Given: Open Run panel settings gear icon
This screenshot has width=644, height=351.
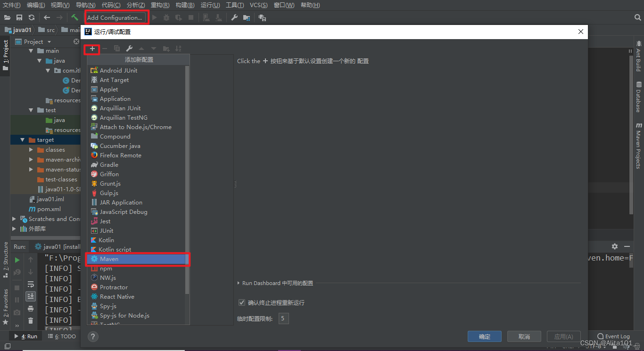Looking at the screenshot, I should 614,246.
